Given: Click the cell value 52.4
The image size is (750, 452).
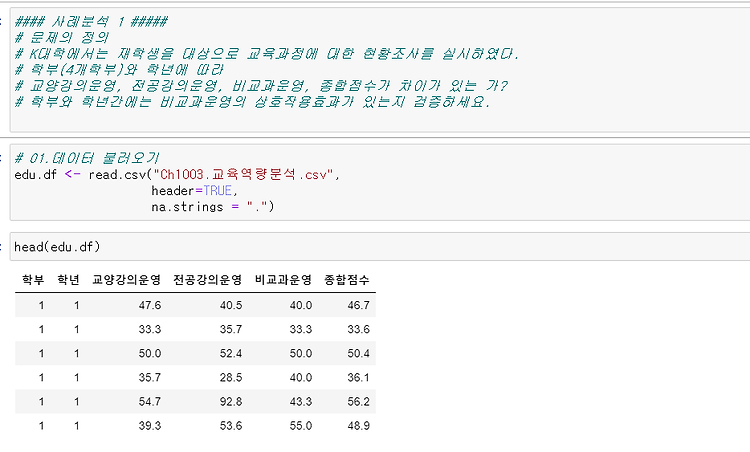Looking at the screenshot, I should [x=231, y=353].
